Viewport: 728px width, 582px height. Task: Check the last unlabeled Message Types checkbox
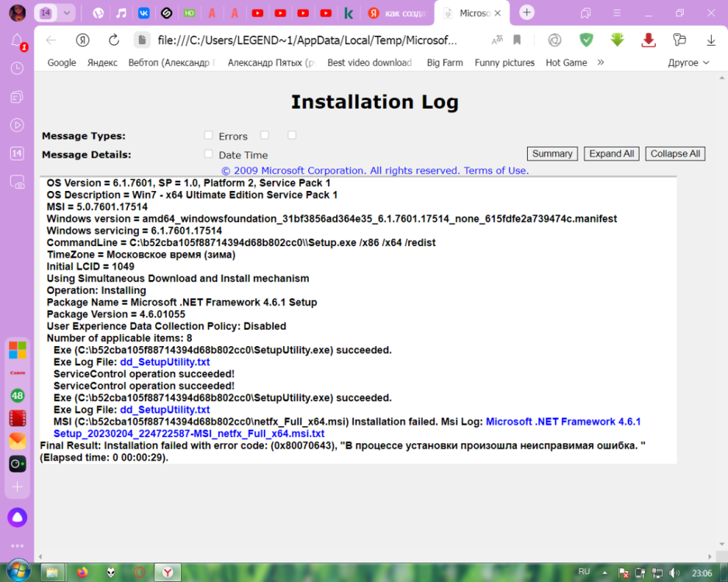[x=292, y=135]
